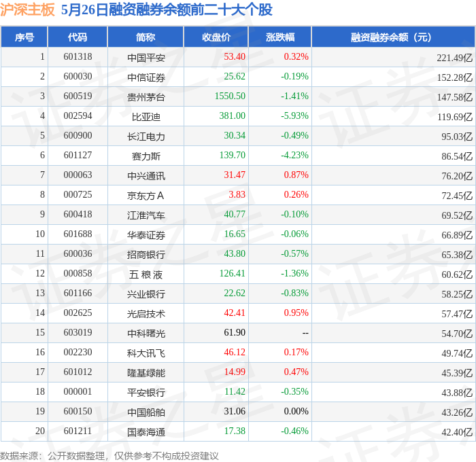Click stock name 中国平安
The height and width of the screenshot is (462, 476).
click(x=146, y=58)
